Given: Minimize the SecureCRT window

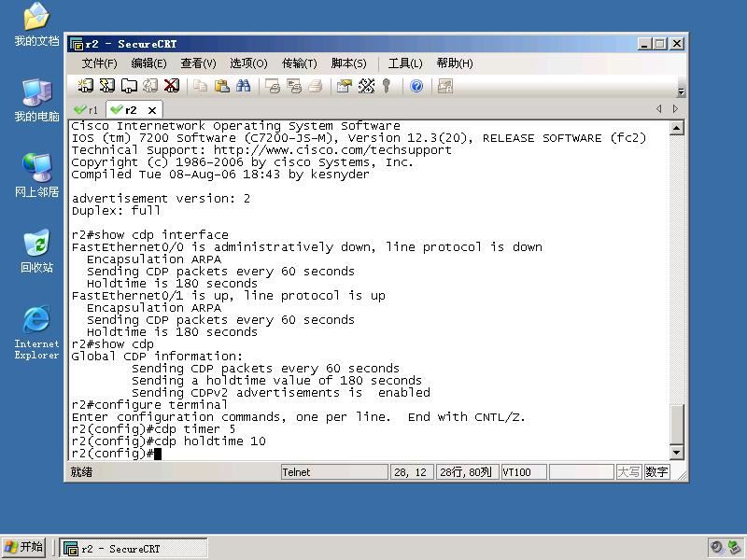Looking at the screenshot, I should [644, 44].
